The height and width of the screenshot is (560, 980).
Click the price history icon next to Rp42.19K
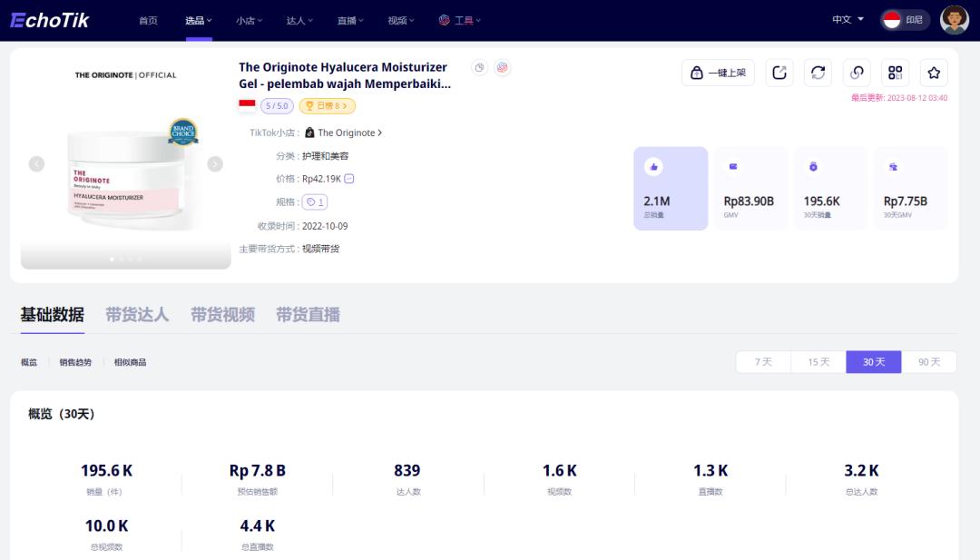pyautogui.click(x=349, y=179)
